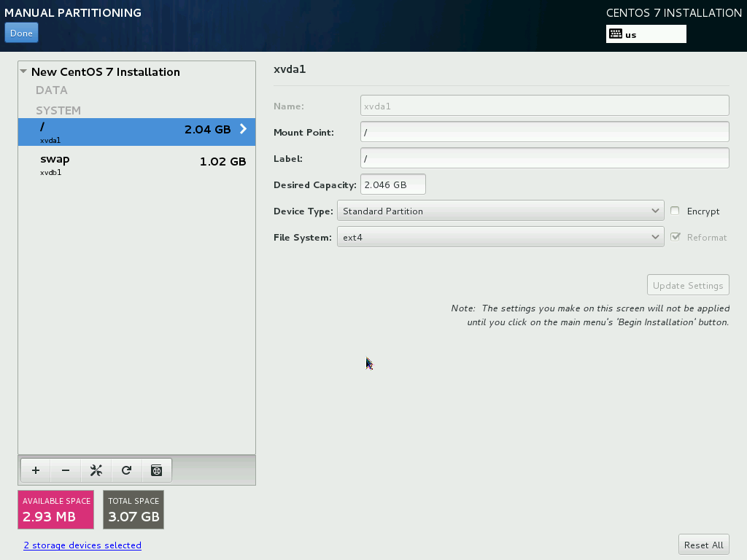Click the xvda1 heading text
Viewport: 747px width, 560px height.
(x=290, y=69)
